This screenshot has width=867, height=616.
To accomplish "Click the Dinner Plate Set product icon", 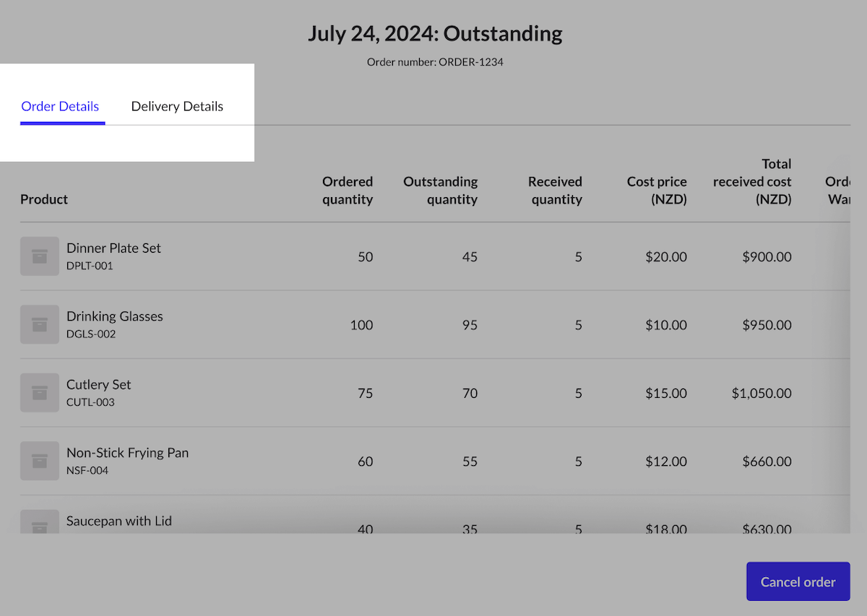I will point(40,256).
